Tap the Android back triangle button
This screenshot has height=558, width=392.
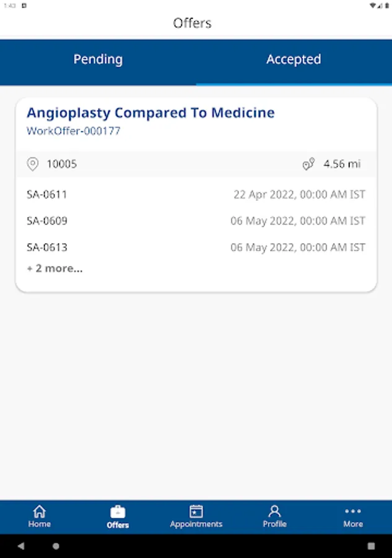tap(21, 546)
